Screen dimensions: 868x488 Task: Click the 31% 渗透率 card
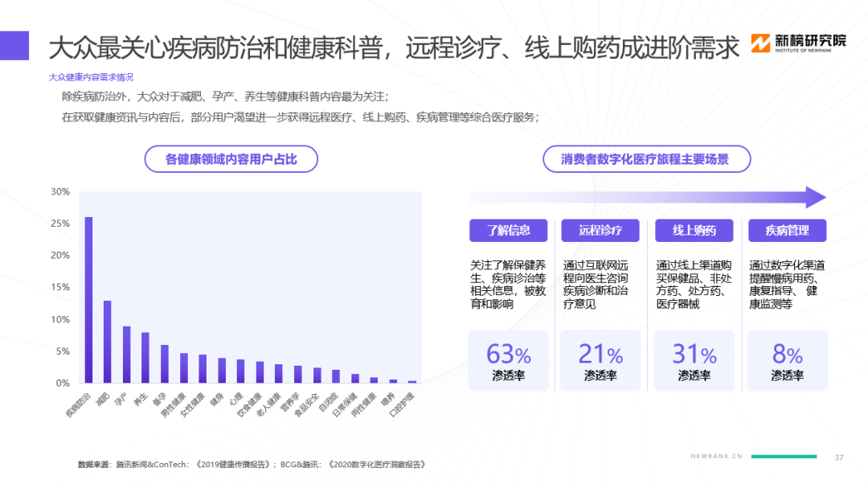point(694,361)
